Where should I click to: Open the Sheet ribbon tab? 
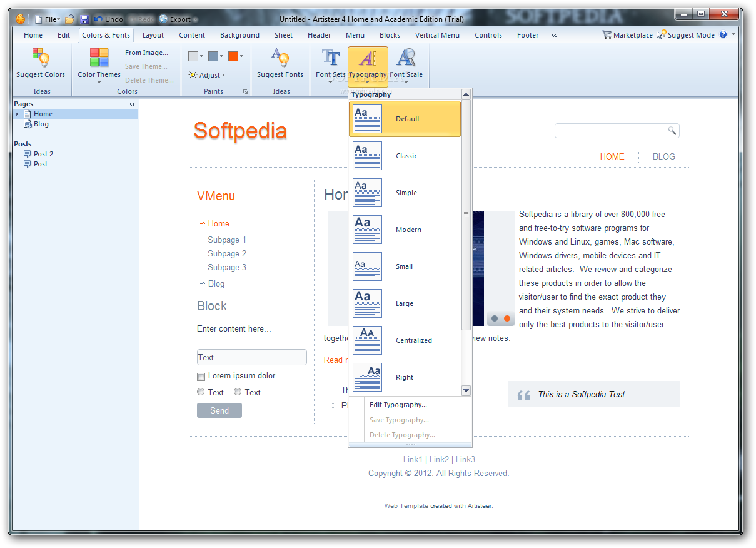pos(283,35)
